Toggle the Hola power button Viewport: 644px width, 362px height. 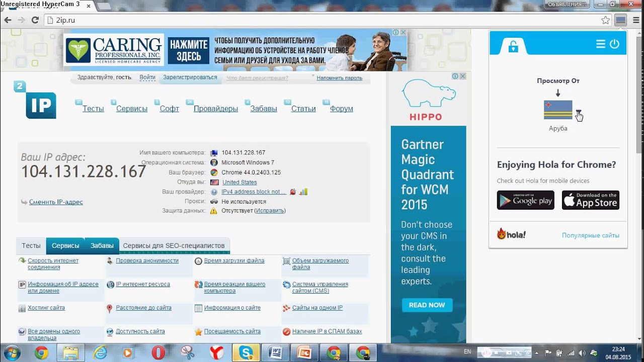[x=614, y=44]
